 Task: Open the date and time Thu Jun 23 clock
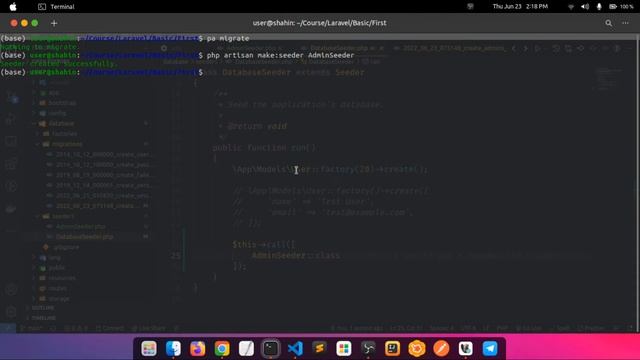pos(520,7)
